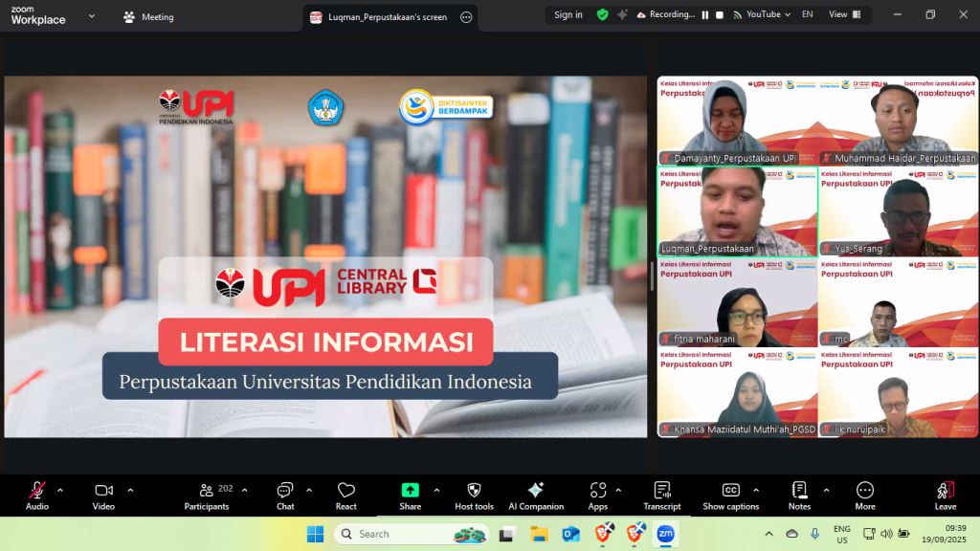Screen dimensions: 980x551
Task: Open Host tools shield icon
Action: click(474, 495)
